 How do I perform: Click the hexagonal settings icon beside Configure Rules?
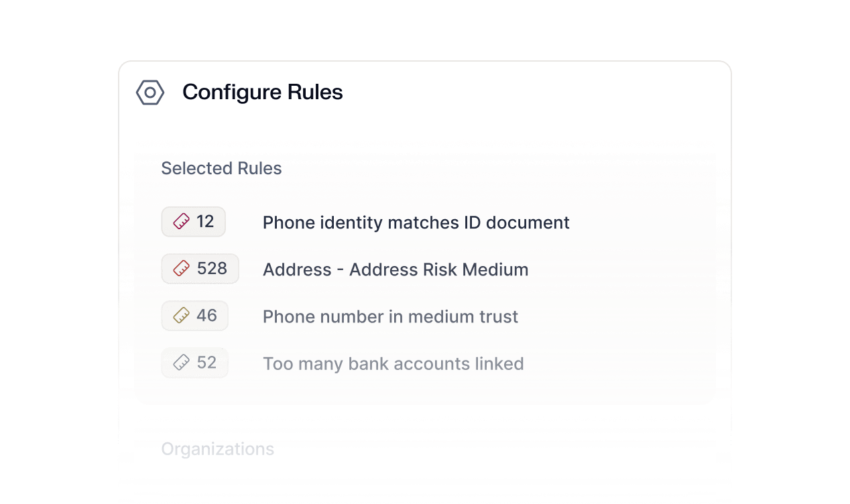[x=150, y=92]
